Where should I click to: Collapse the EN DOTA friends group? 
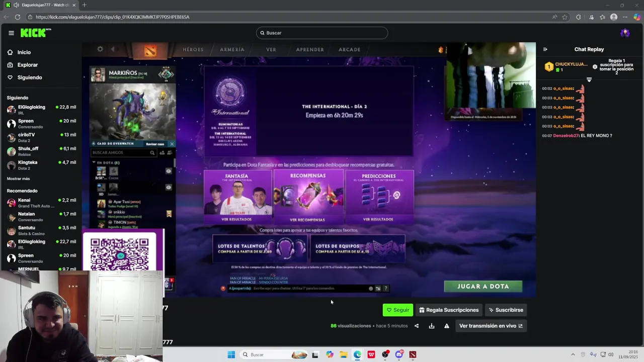[x=94, y=162]
